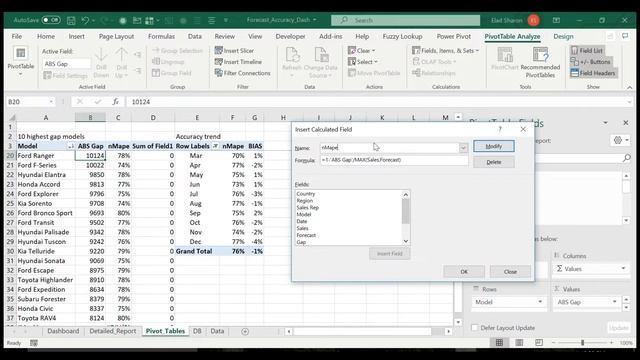Click the Undo arrow icon
The height and width of the screenshot is (360, 640).
point(85,20)
